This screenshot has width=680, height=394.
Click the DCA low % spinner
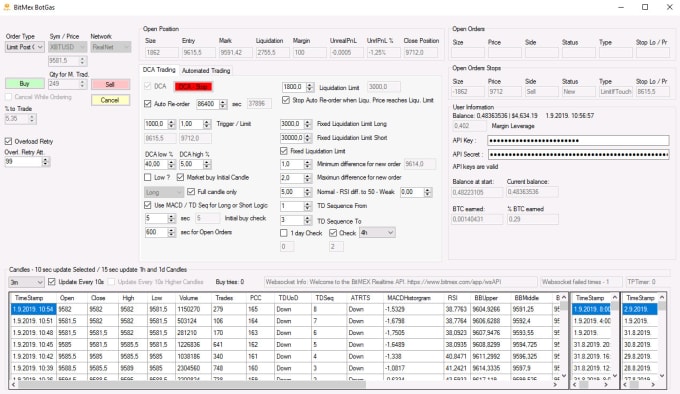[x=171, y=164]
